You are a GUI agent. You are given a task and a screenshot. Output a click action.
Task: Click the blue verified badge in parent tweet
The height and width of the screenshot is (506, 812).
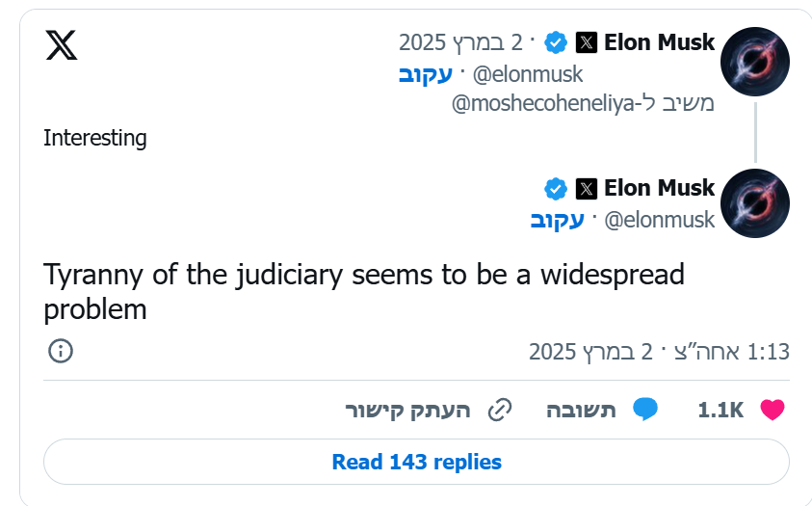[x=556, y=42]
